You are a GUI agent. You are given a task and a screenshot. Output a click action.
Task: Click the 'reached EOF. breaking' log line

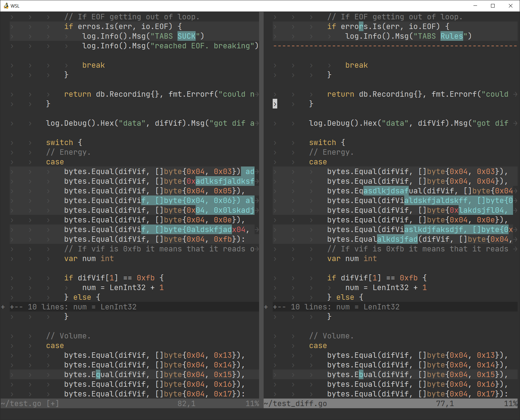click(x=171, y=46)
